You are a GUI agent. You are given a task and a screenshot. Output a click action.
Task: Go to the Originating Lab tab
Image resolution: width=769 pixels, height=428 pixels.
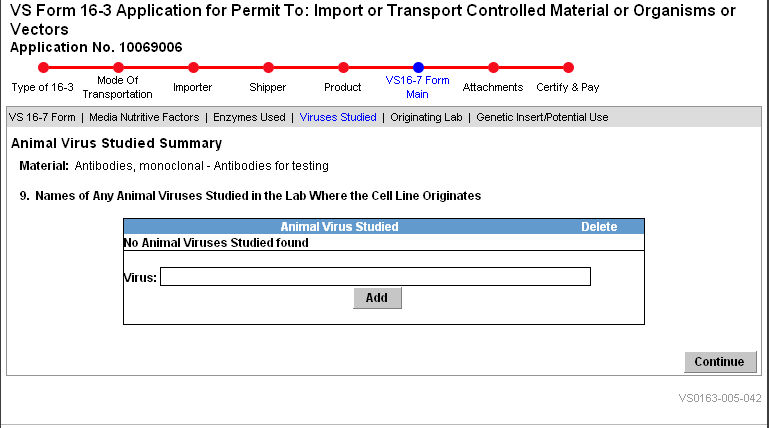click(427, 117)
